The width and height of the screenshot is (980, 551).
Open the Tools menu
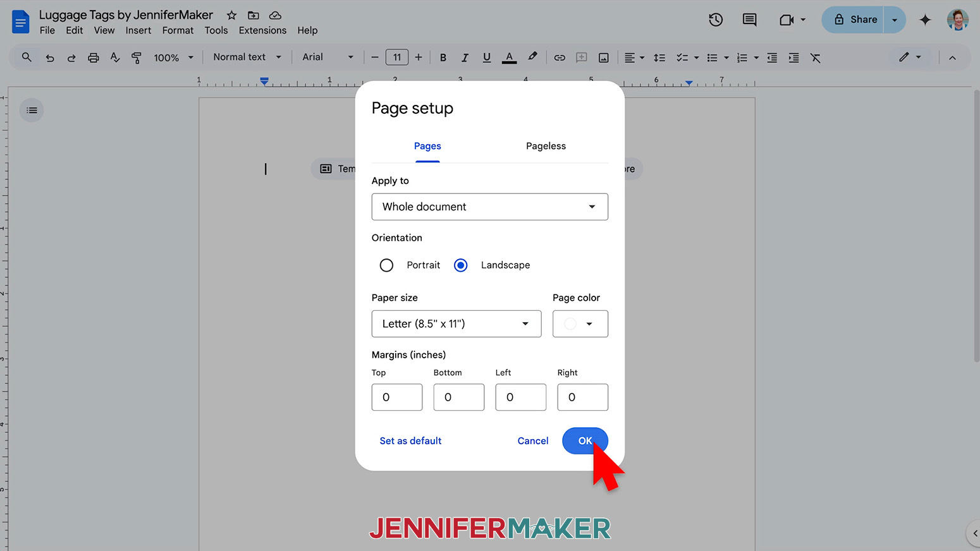(216, 30)
